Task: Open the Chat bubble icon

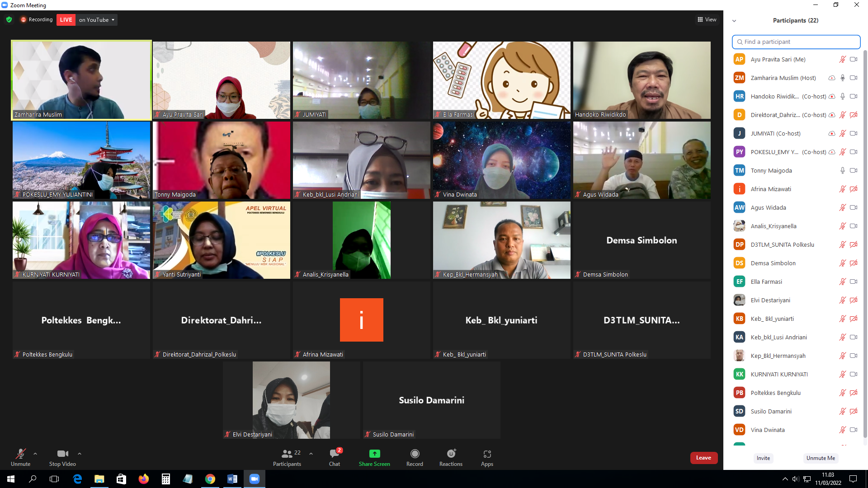Action: coord(335,453)
